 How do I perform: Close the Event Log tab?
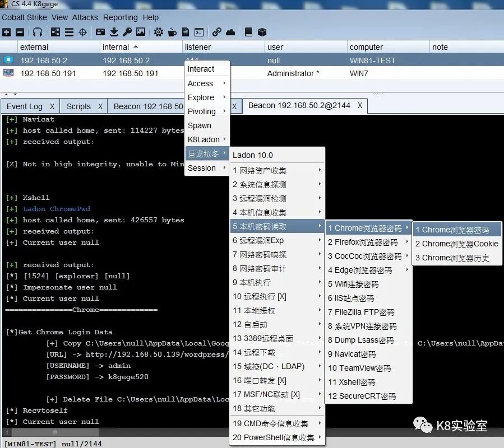[52, 106]
